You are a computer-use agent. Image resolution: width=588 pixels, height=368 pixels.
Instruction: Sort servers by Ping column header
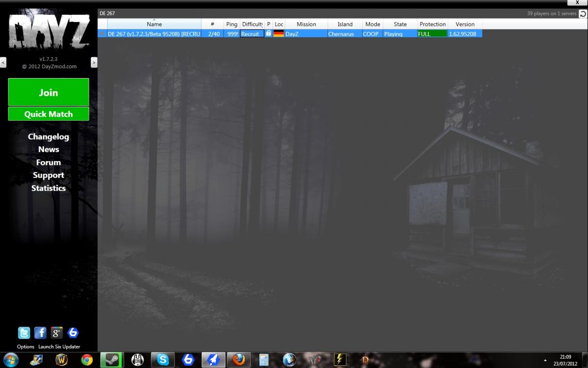point(232,24)
